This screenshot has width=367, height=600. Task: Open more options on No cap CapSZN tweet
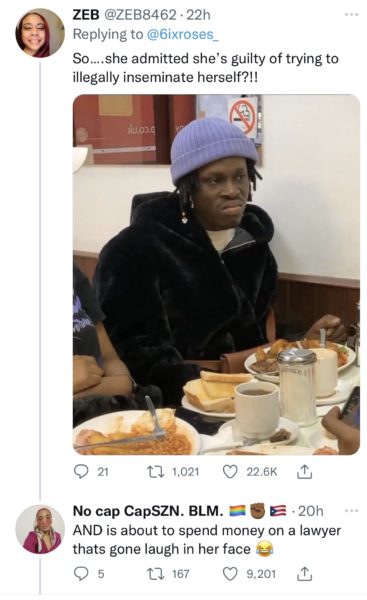(351, 510)
